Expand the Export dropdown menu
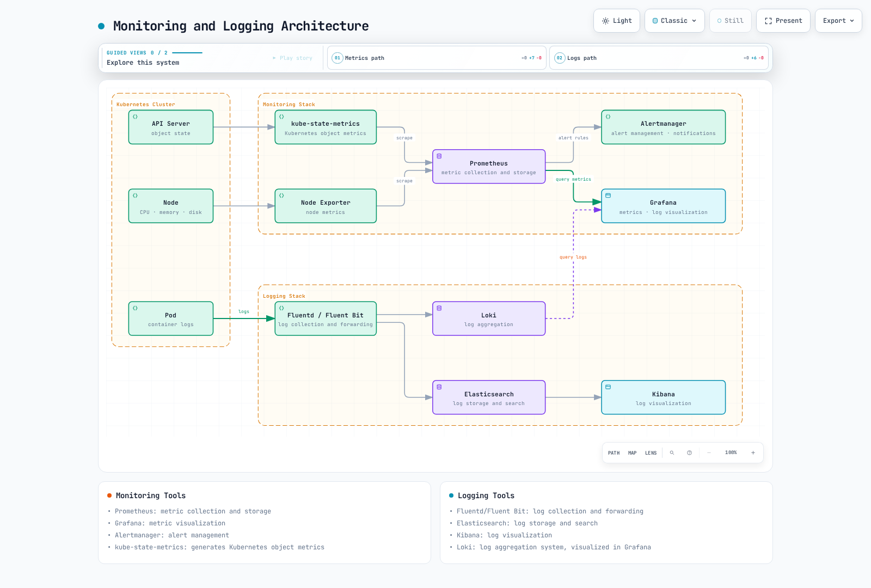The image size is (871, 588). point(838,21)
